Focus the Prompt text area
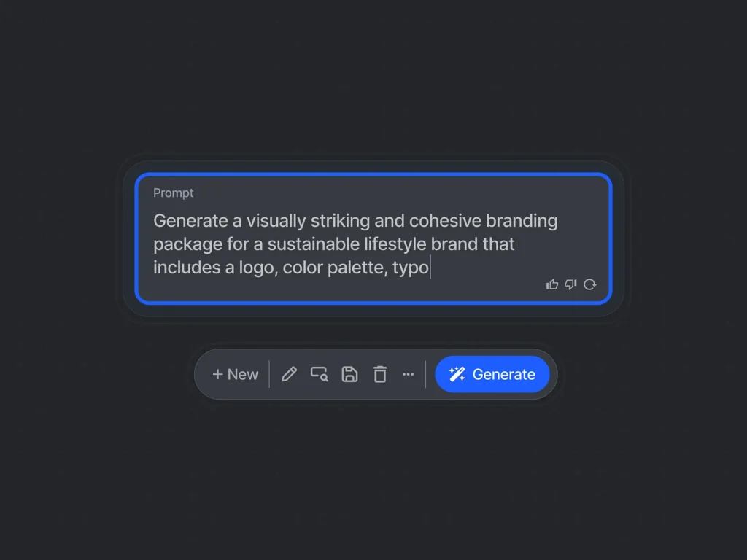Viewport: 747px width, 560px height. (x=373, y=238)
